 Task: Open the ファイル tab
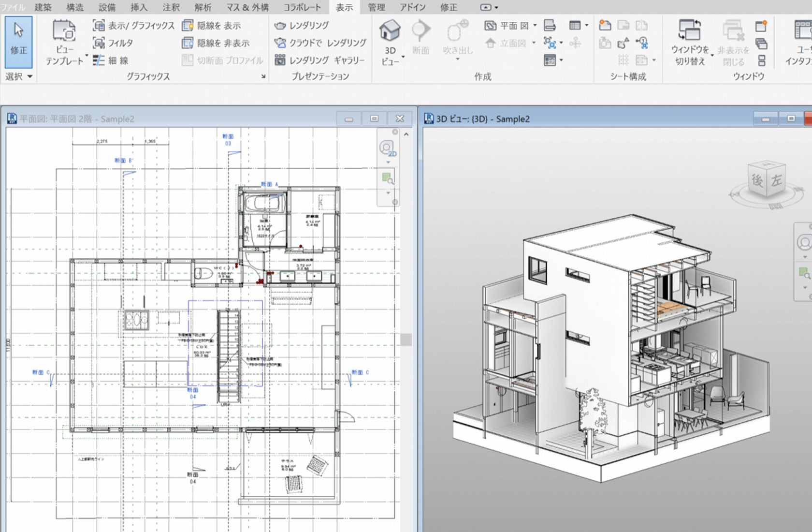(x=13, y=7)
